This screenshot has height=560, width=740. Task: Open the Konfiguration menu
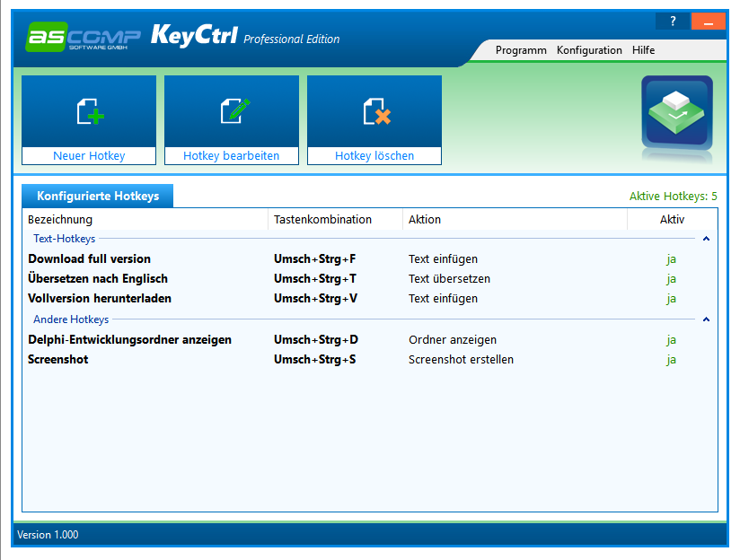point(589,50)
